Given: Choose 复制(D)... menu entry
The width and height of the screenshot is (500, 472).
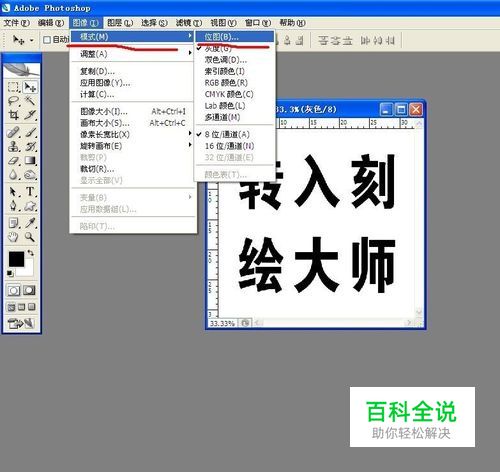Looking at the screenshot, I should click(x=132, y=71).
